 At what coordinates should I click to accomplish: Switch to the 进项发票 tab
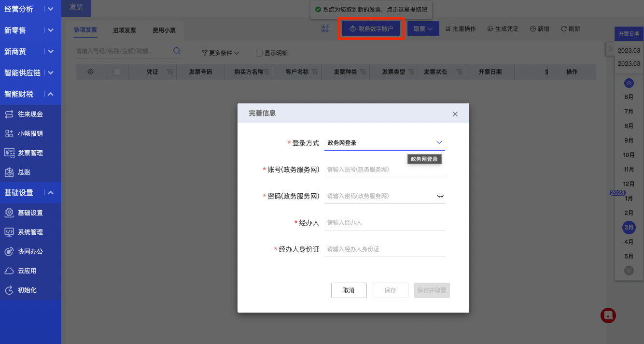point(125,30)
